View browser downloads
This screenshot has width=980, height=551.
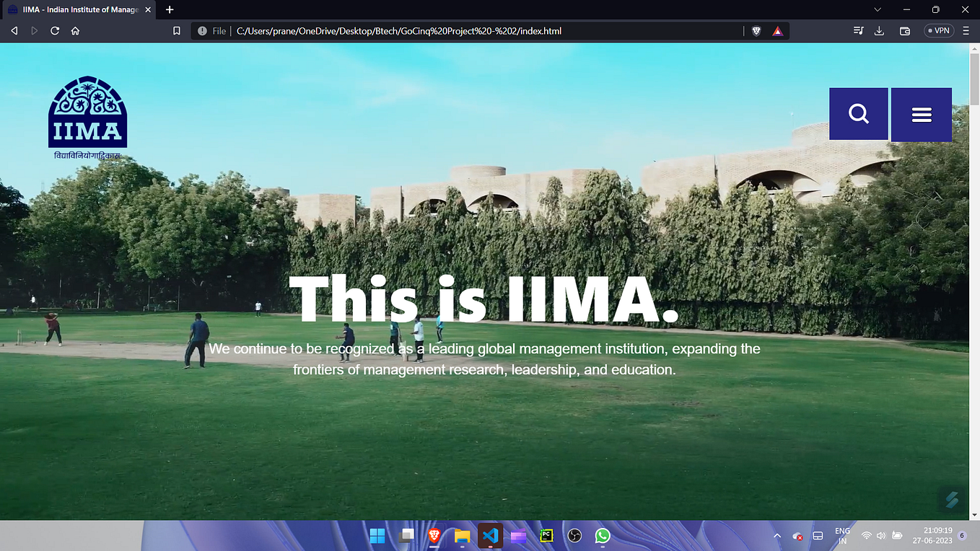click(879, 30)
